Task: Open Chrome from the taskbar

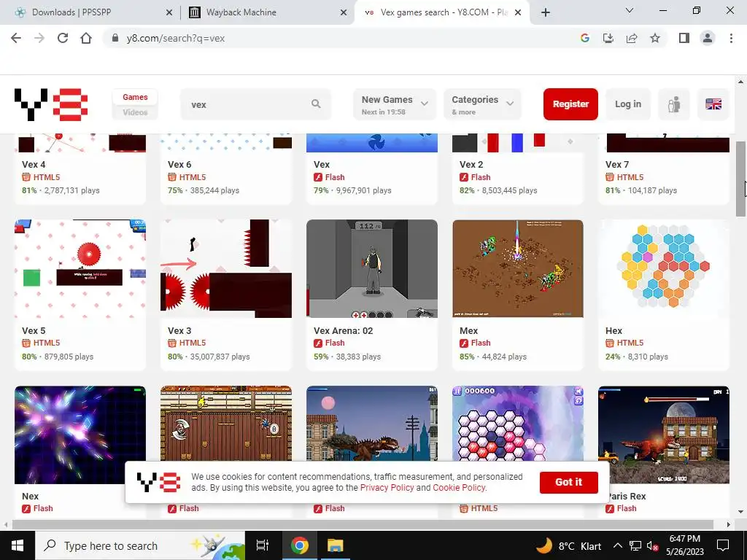Action: (x=300, y=545)
